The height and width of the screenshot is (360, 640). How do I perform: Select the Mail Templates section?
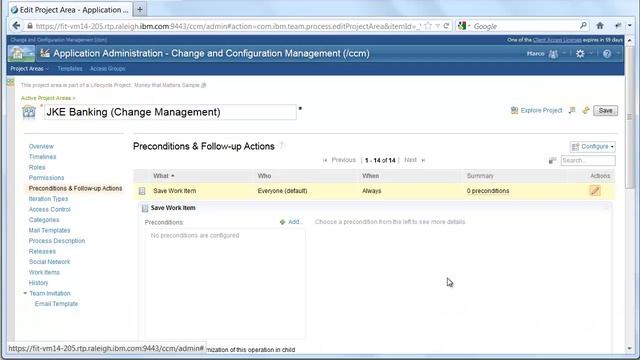pos(49,230)
